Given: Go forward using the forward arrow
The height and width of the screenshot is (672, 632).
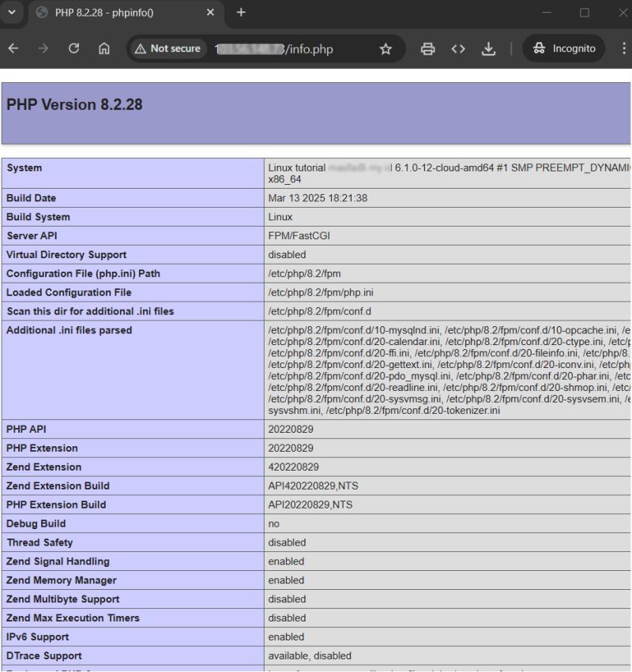Looking at the screenshot, I should pos(44,48).
